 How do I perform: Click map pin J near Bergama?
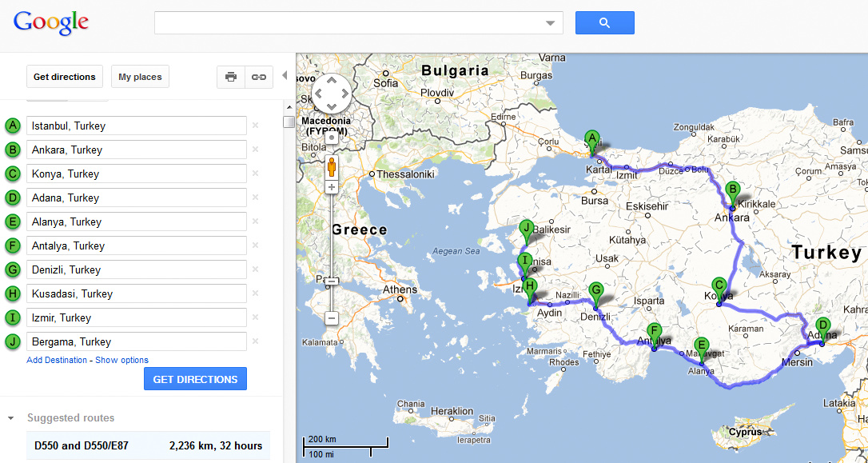[527, 233]
